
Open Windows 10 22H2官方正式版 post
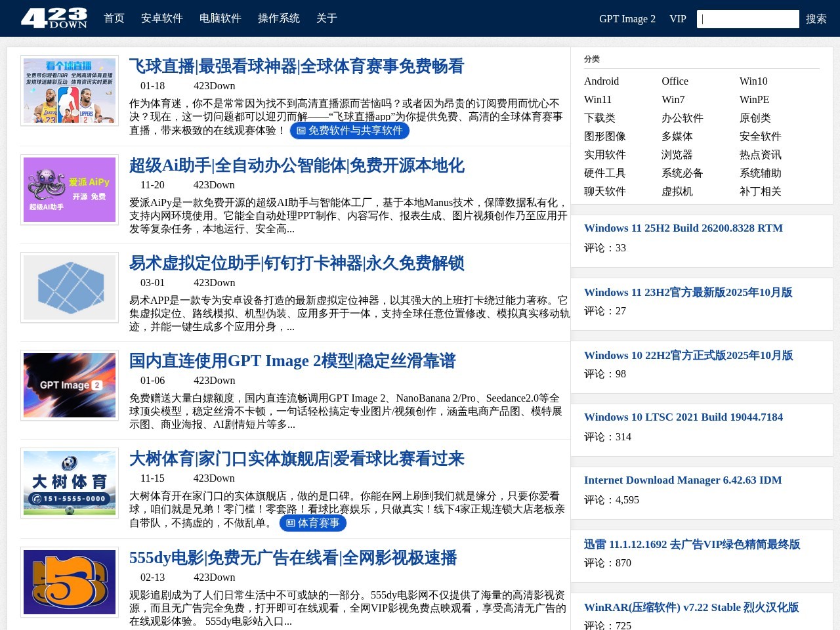pyautogui.click(x=688, y=355)
